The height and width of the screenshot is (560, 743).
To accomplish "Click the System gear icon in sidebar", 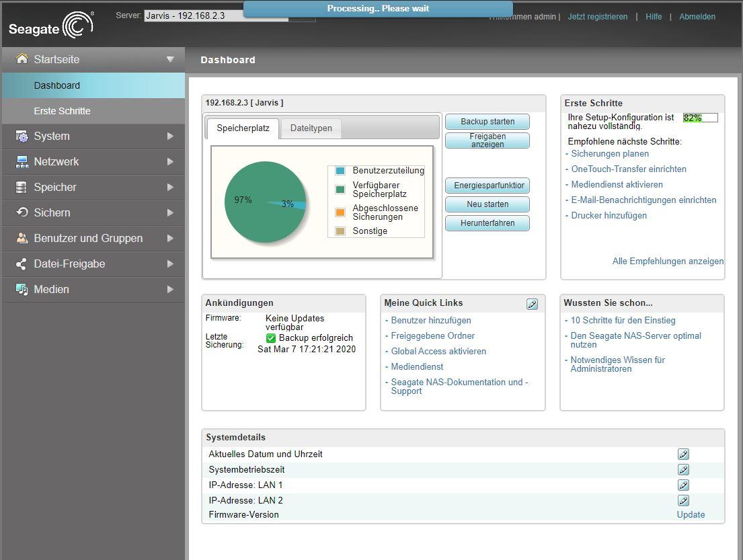I will click(22, 136).
